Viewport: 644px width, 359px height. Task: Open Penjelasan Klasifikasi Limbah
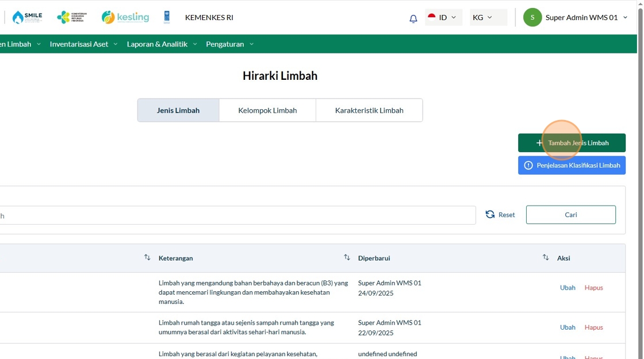(x=572, y=165)
